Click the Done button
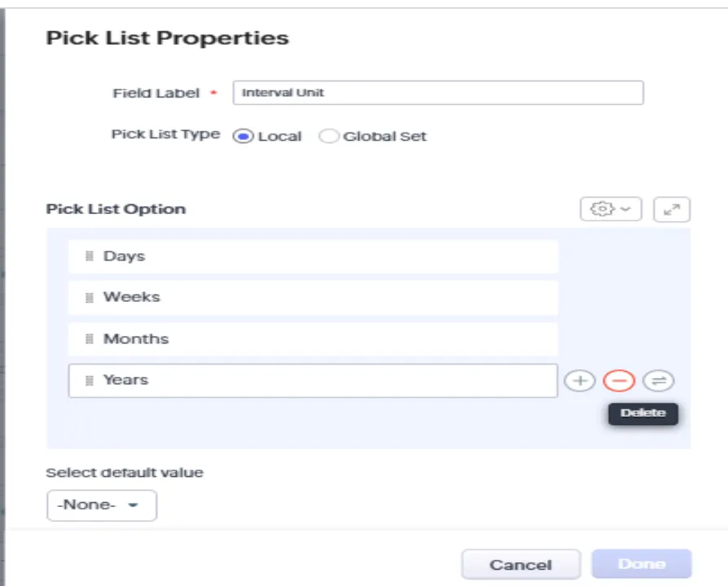Viewport: 728px width, 586px height. tap(642, 564)
